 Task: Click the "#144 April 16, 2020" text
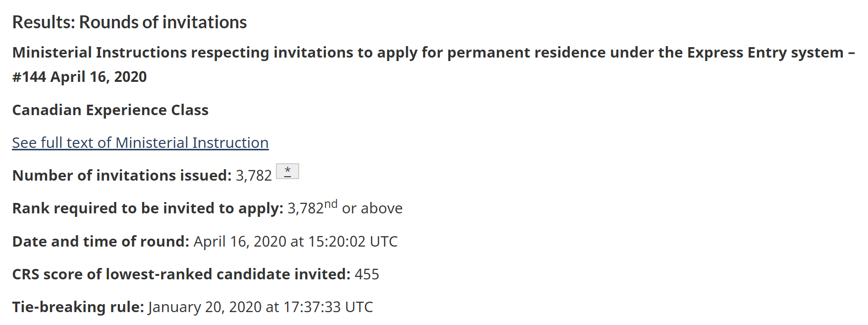point(79,77)
